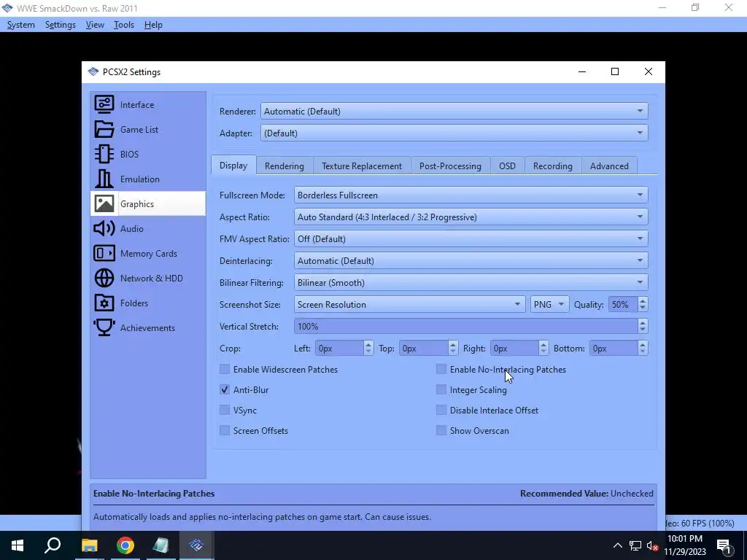This screenshot has height=560, width=747.
Task: Select the Memory Cards icon
Action: coord(104,253)
